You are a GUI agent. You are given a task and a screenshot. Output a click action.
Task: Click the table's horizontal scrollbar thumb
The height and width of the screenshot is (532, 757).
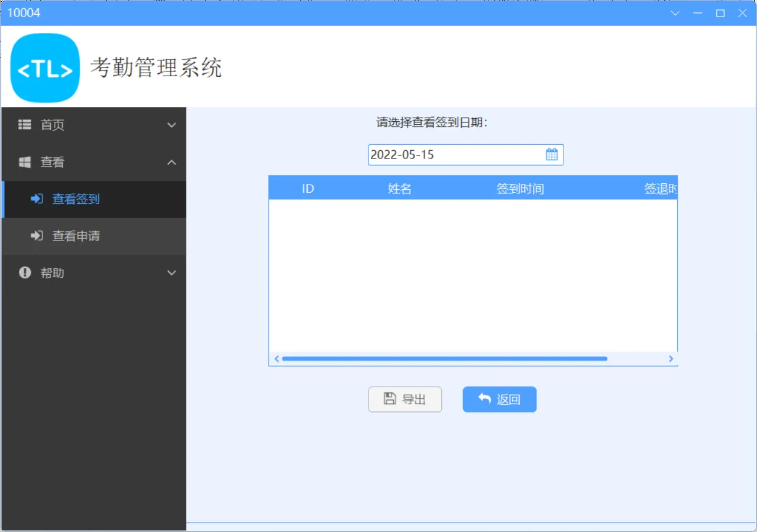tap(445, 359)
